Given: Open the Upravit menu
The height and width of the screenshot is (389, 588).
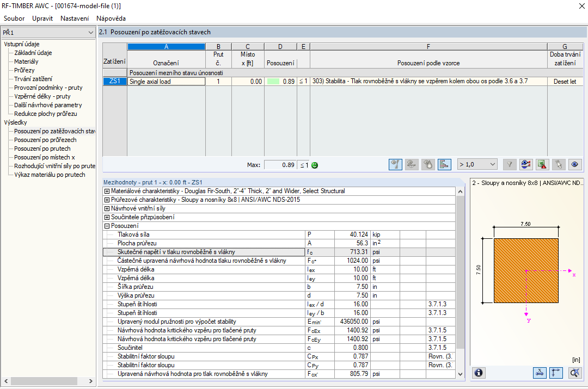Looking at the screenshot, I should 42,18.
